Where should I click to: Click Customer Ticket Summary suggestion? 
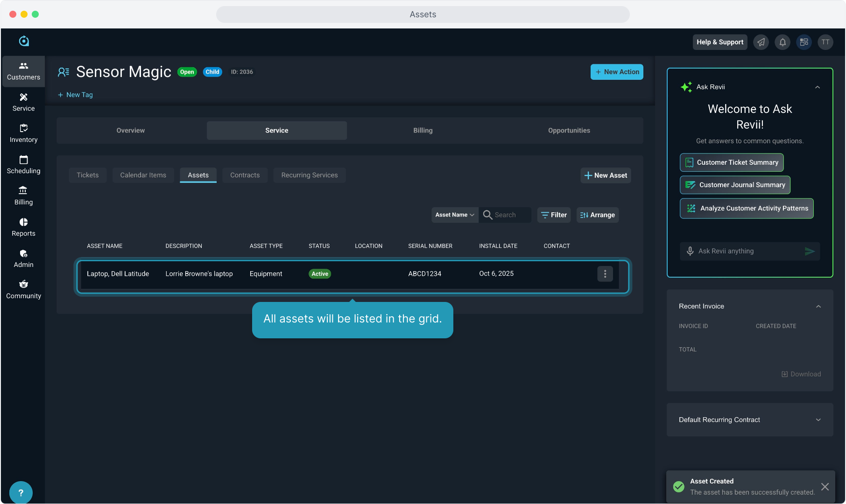(x=732, y=162)
